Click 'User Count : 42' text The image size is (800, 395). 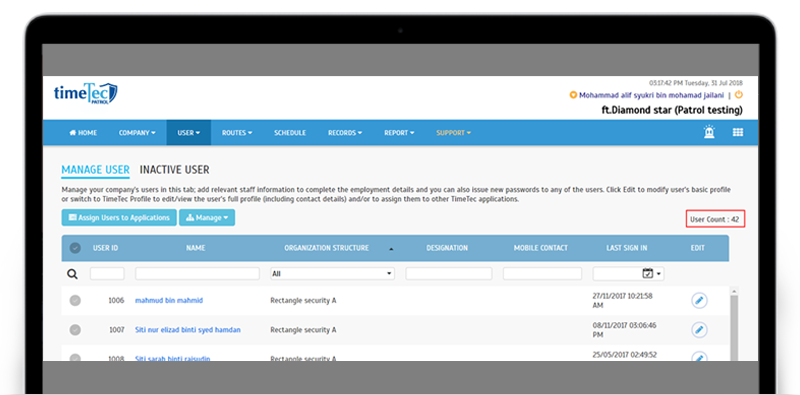click(x=715, y=219)
